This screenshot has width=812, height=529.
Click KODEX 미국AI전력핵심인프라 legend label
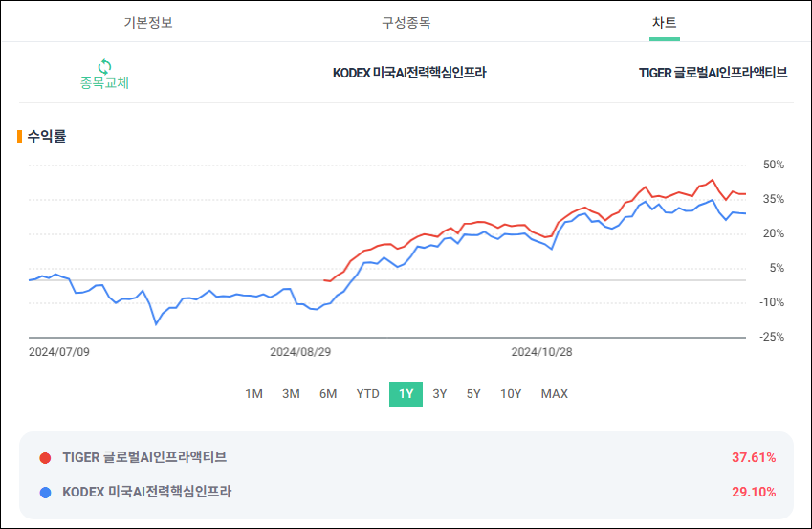pyautogui.click(x=146, y=492)
